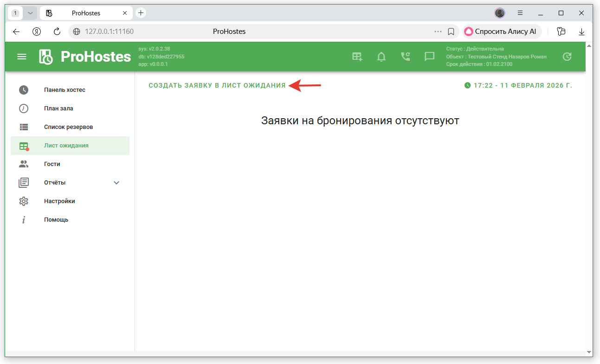
Task: Click the ProHostes logo
Action: coord(85,57)
